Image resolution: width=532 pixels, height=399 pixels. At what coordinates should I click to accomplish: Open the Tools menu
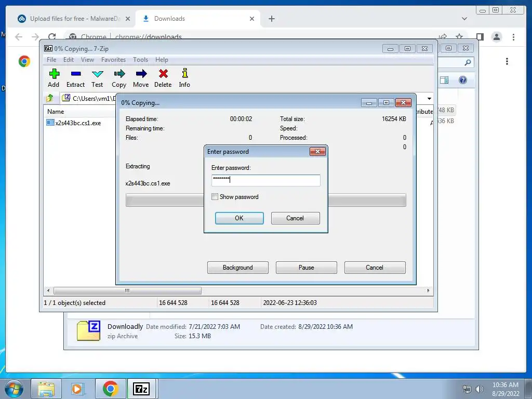(140, 60)
